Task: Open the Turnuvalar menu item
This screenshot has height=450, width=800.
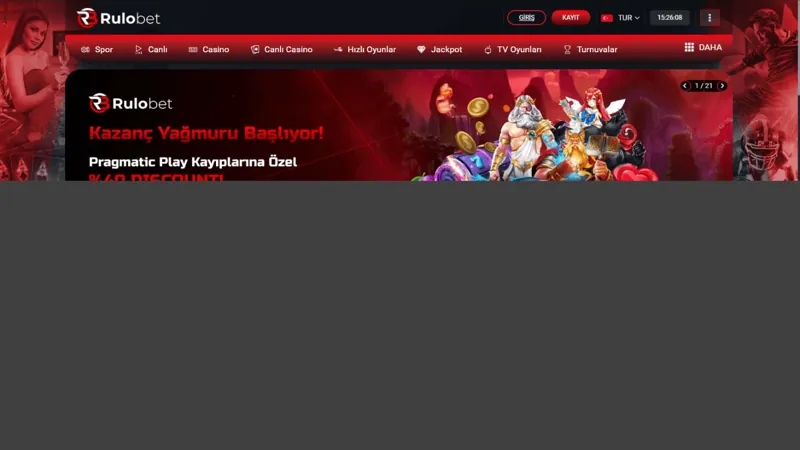Action: 590,49
